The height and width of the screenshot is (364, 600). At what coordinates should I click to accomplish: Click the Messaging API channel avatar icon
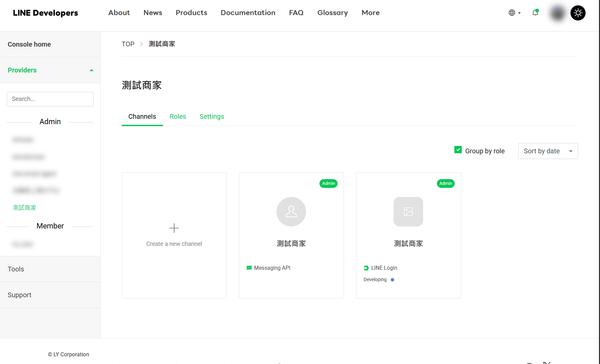pos(291,212)
